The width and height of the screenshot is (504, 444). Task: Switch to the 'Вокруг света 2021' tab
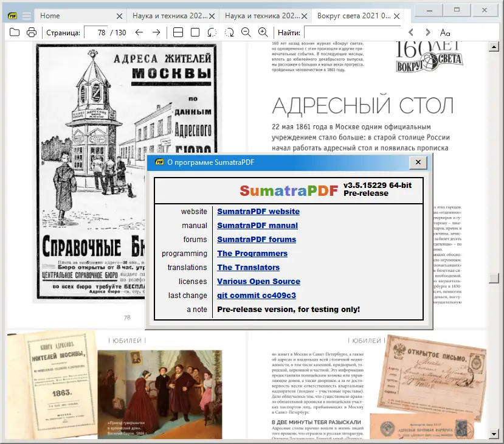pyautogui.click(x=353, y=16)
